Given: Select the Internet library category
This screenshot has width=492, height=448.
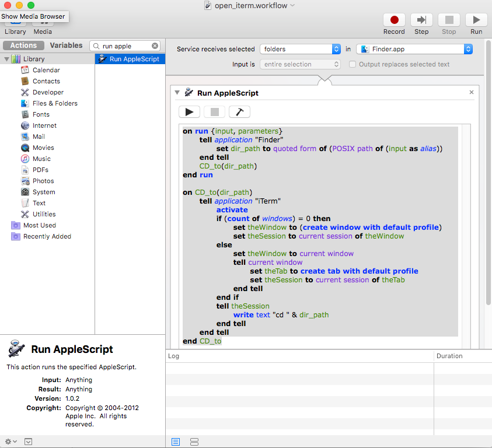Looking at the screenshot, I should point(44,125).
